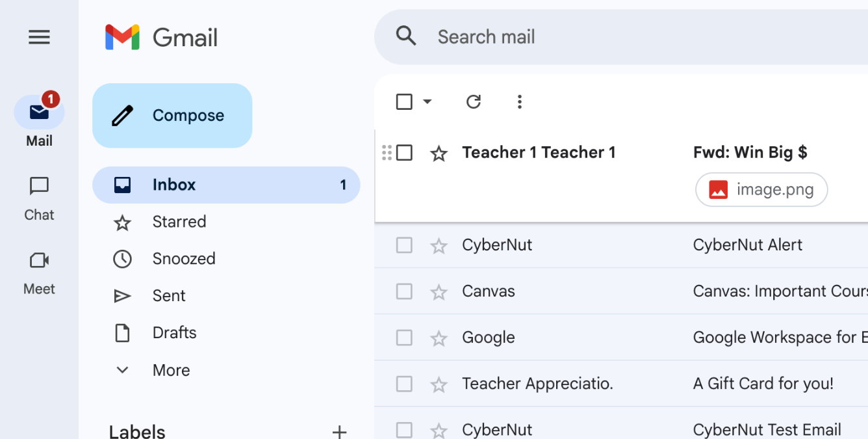Open the Inbox folder
The width and height of the screenshot is (868, 439).
click(x=226, y=185)
